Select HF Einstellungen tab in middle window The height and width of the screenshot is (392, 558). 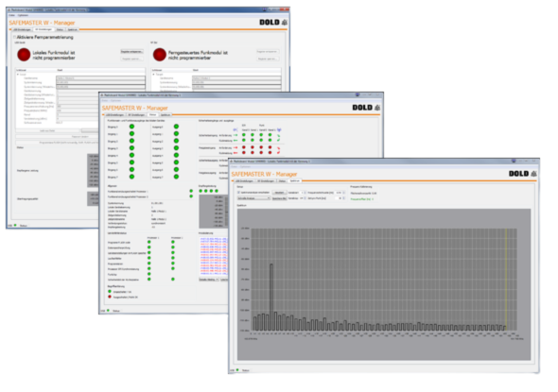click(136, 115)
